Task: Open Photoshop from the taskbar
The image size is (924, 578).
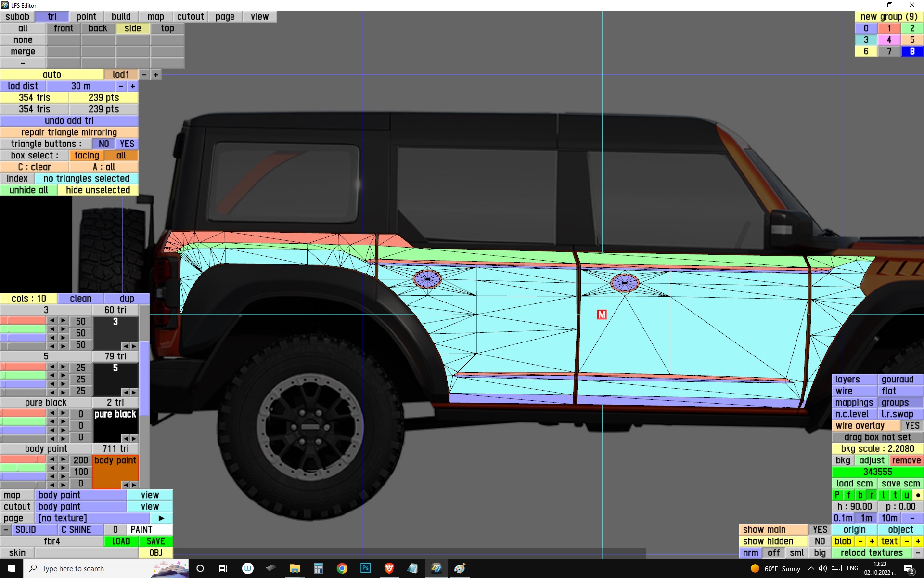Action: [x=365, y=568]
